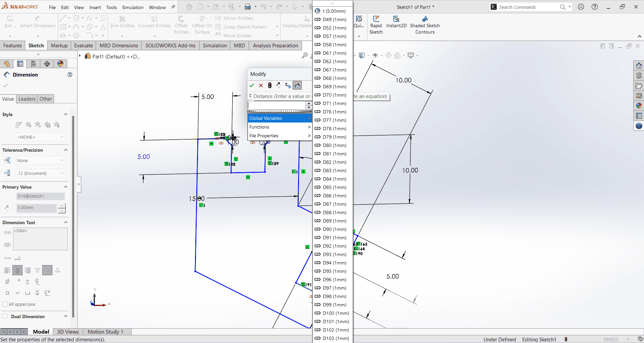
Task: Switch to 3D Views tab
Action: (68, 332)
